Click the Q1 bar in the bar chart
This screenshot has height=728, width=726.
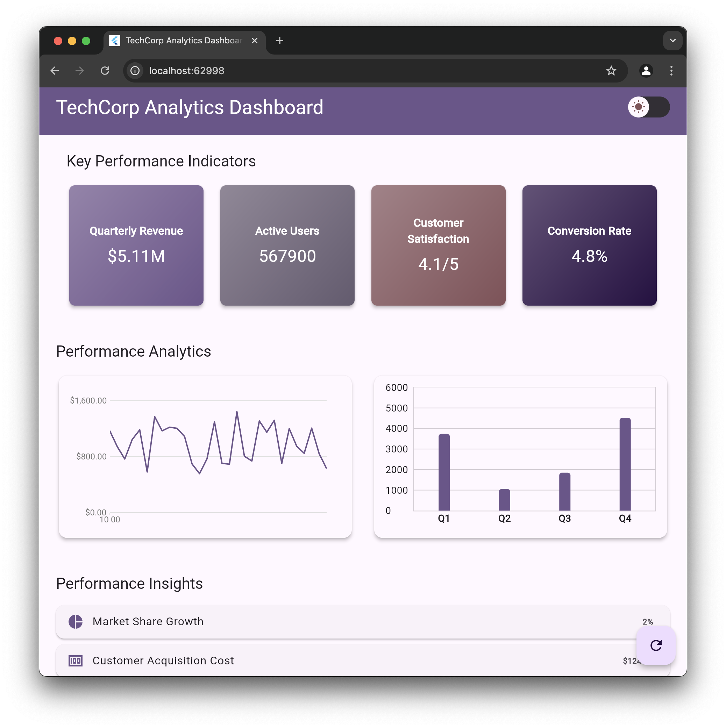coord(444,472)
